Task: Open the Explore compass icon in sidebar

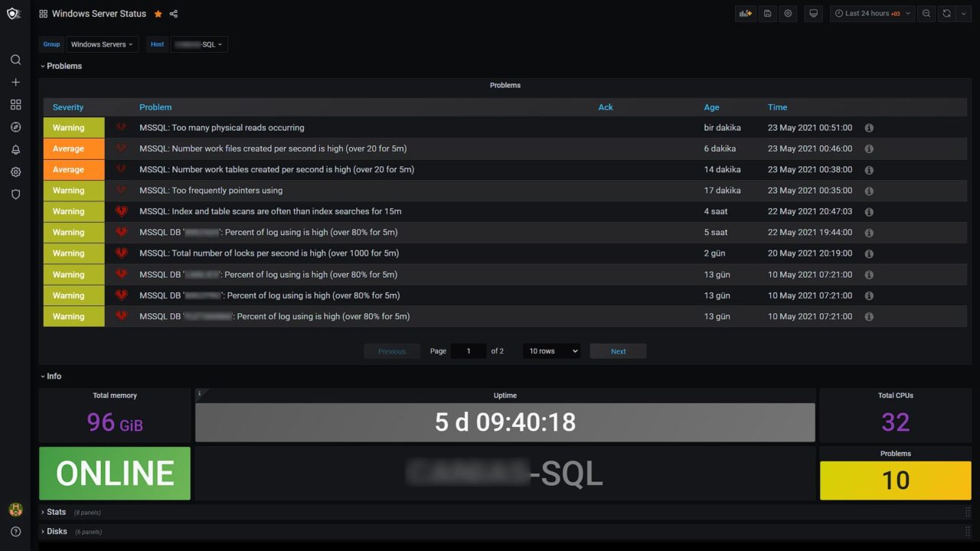Action: tap(15, 127)
